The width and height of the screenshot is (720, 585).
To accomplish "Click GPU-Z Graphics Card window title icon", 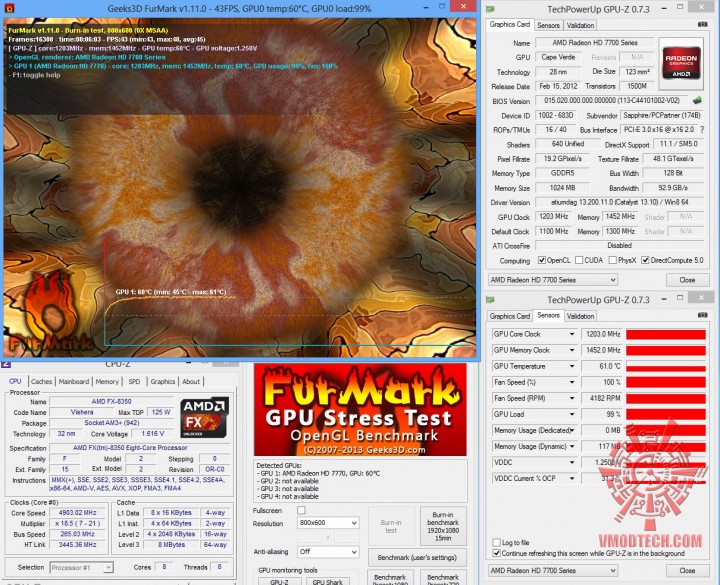I will 490,9.
